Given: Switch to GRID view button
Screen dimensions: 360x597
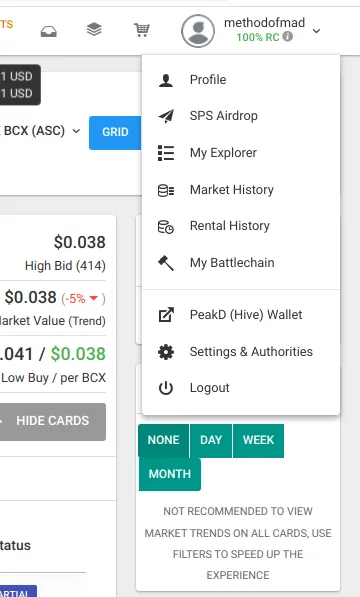Looking at the screenshot, I should (x=115, y=132).
